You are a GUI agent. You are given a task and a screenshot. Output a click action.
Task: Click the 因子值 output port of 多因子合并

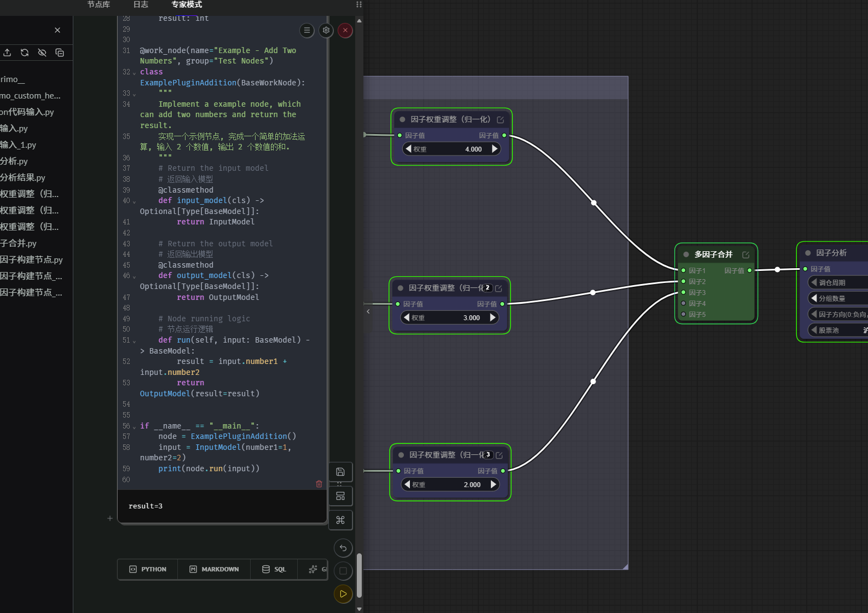(750, 270)
